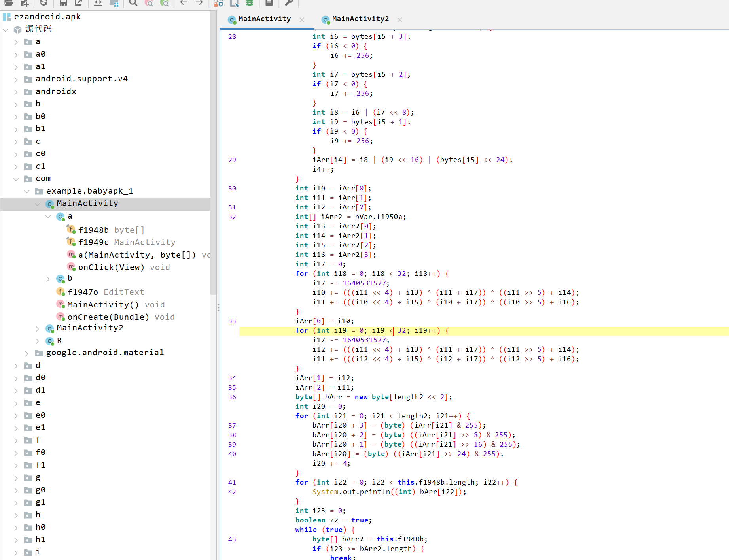Click the quark analysis icon
Screen dimensions: 729x560
click(x=234, y=3)
